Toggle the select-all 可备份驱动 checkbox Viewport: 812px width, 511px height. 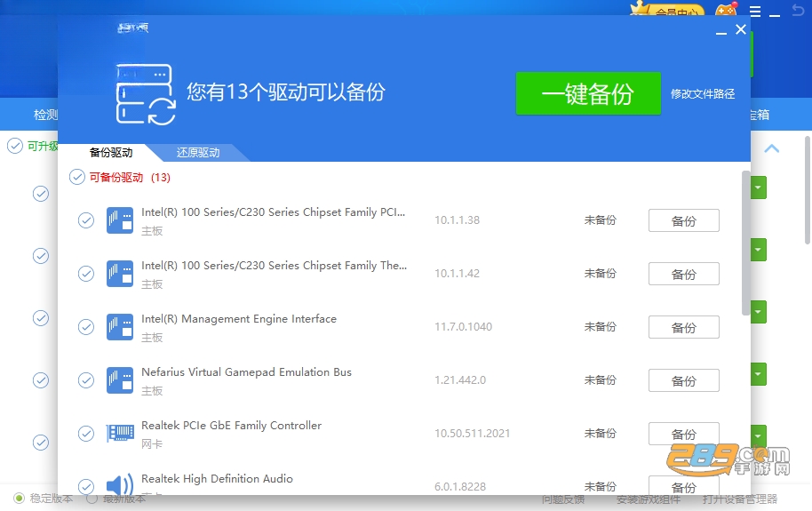tap(77, 177)
